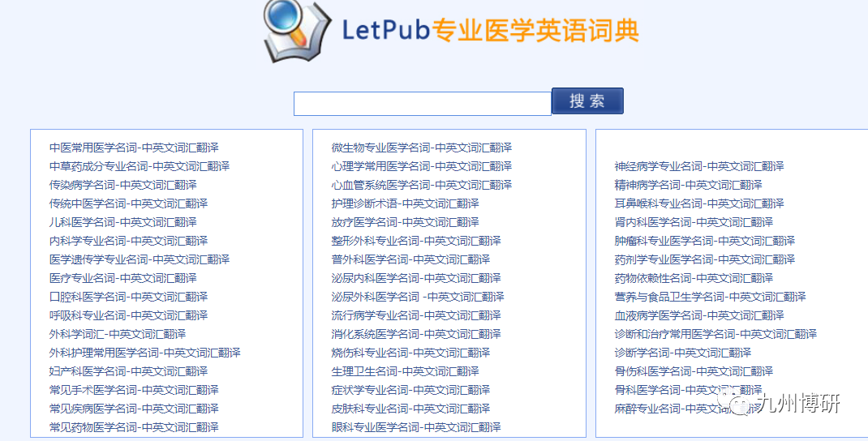Open 流行病学专业名词-中英文词汇翻译 link
This screenshot has height=441, width=868.
pyautogui.click(x=416, y=315)
